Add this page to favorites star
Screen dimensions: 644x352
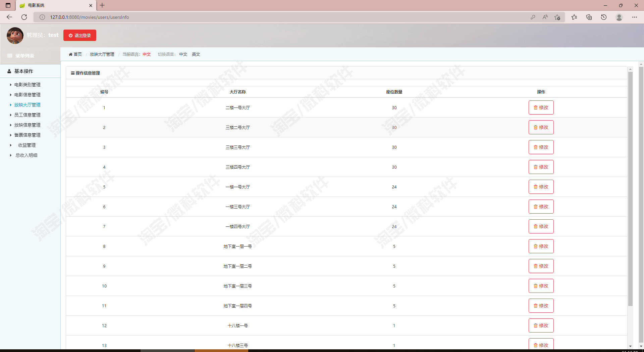[x=557, y=17]
